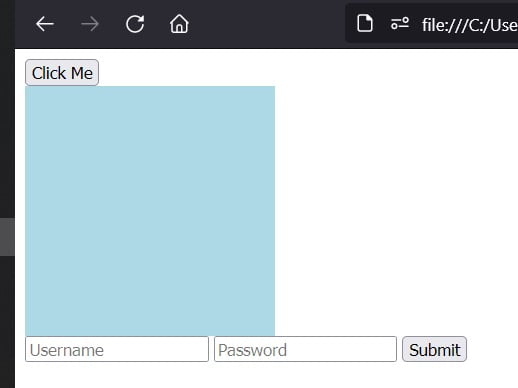Focus the Password input field
Screen dimensions: 518x388
(305, 349)
